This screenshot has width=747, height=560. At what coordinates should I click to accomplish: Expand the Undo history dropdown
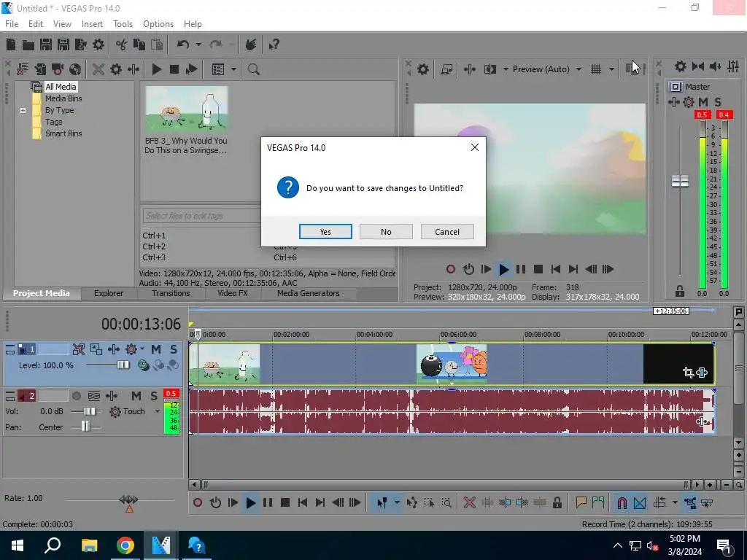(x=198, y=44)
